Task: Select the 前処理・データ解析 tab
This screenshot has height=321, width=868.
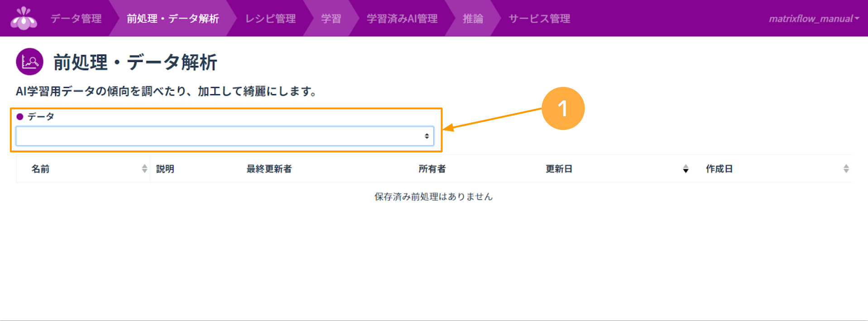Action: click(x=173, y=19)
